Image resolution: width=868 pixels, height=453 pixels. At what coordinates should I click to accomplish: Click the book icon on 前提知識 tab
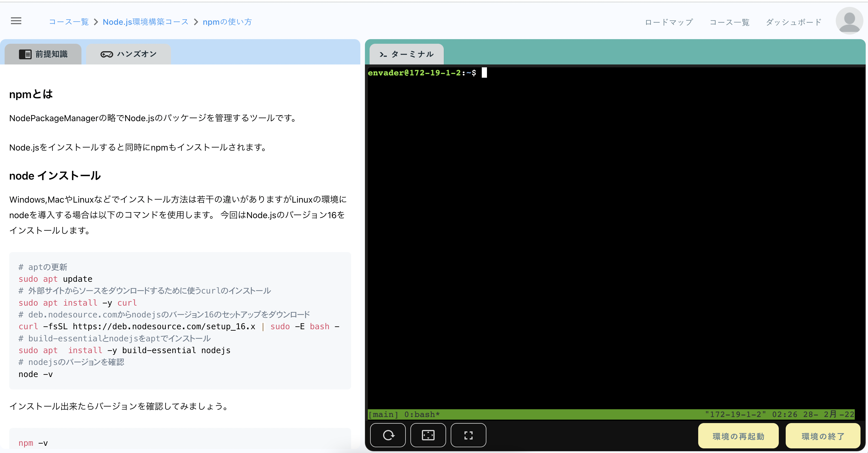point(25,54)
